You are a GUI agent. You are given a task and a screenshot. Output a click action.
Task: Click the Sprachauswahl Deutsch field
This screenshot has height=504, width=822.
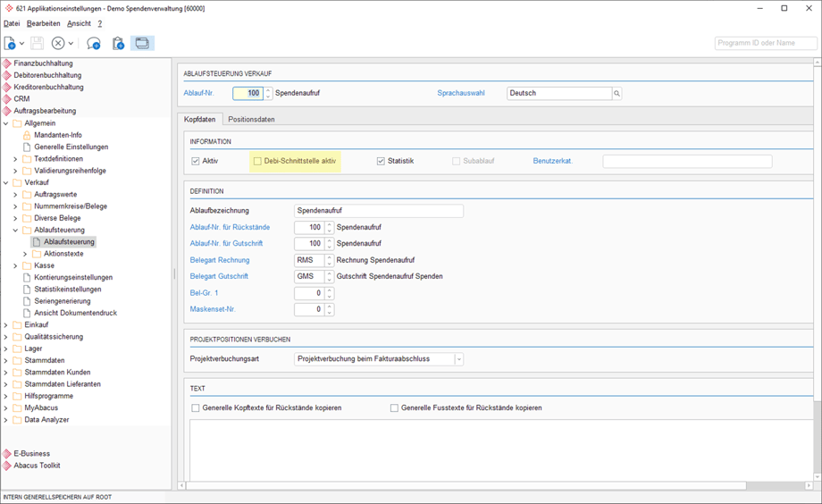click(x=559, y=93)
